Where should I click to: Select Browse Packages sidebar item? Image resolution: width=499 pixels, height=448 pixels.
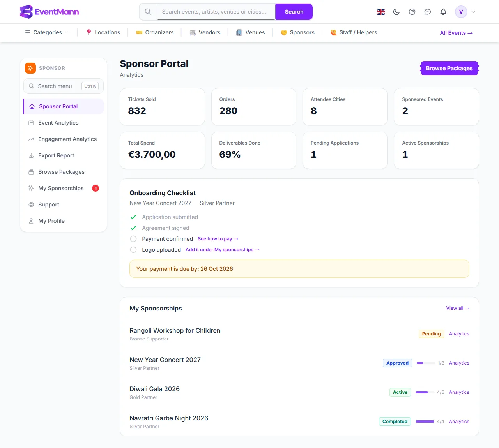point(64,172)
